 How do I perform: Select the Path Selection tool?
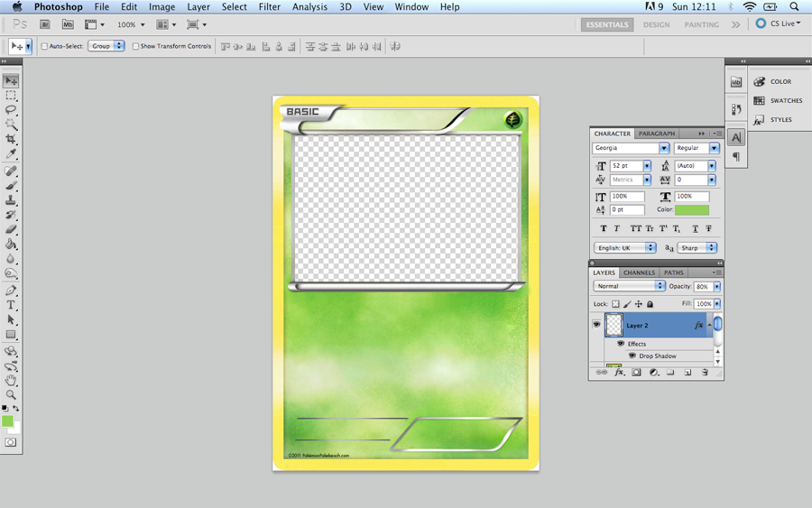(11, 319)
